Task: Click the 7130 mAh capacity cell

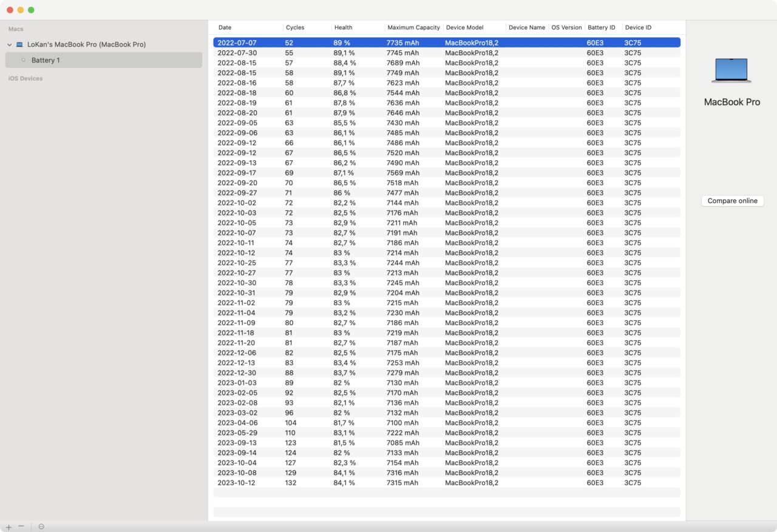Action: point(402,383)
